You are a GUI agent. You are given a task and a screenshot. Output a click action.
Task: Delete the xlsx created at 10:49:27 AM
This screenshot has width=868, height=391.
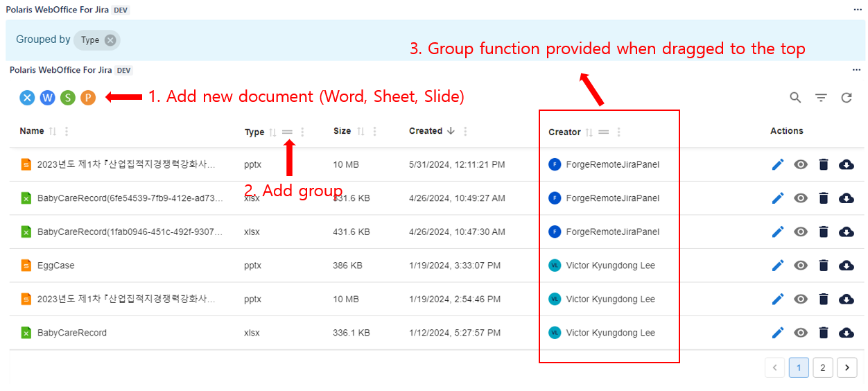pyautogui.click(x=824, y=198)
